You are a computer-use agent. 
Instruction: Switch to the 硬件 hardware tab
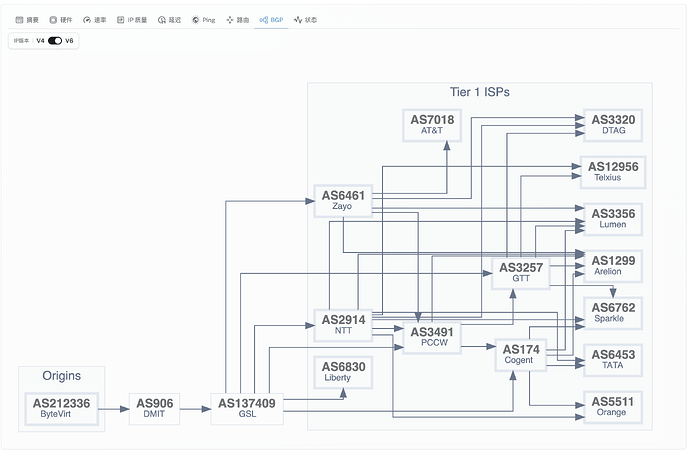[61, 20]
